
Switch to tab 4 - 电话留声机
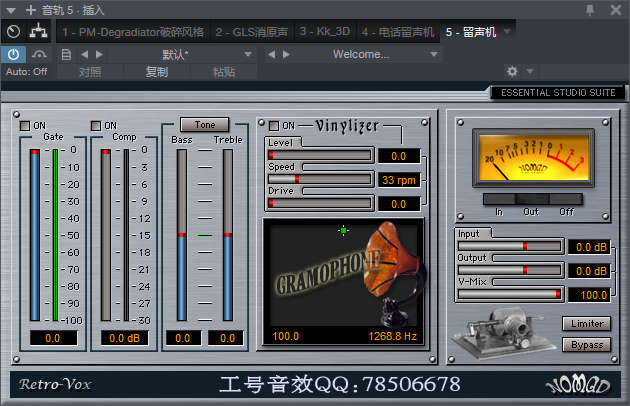click(x=398, y=32)
